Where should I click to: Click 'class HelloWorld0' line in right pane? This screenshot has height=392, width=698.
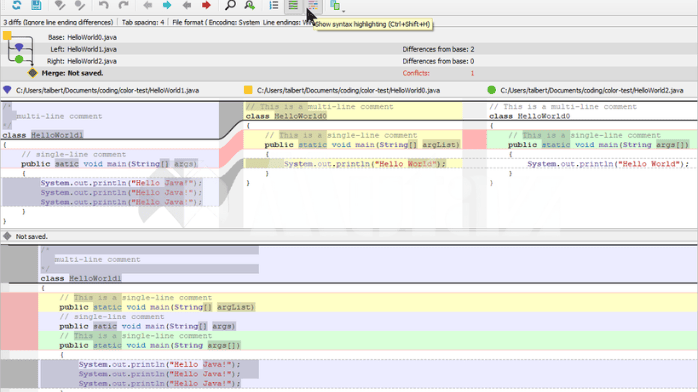(530, 116)
